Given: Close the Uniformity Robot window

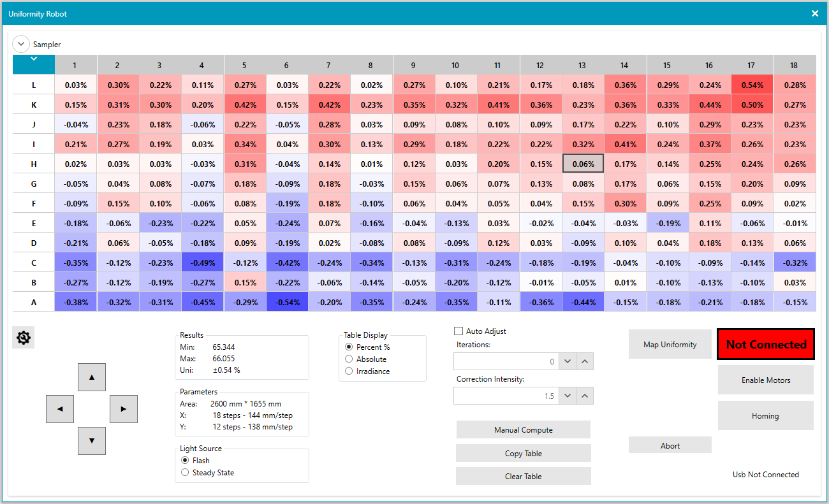Looking at the screenshot, I should tap(815, 13).
